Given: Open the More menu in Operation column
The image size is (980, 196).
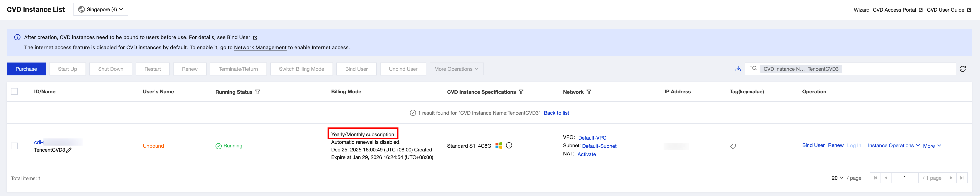Looking at the screenshot, I should [932, 146].
